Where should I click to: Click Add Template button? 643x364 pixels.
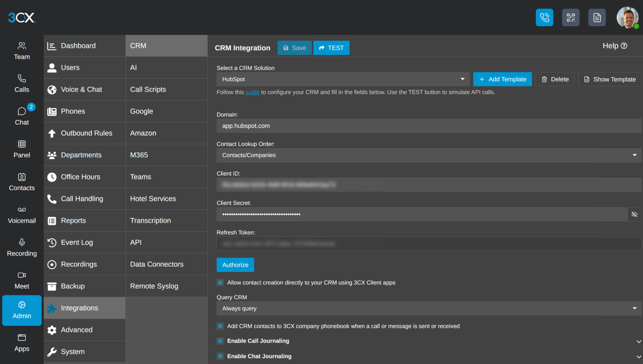pyautogui.click(x=503, y=79)
